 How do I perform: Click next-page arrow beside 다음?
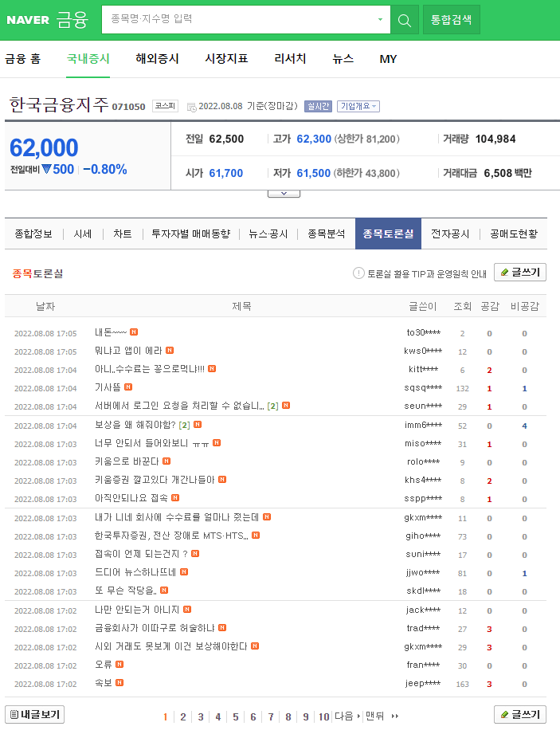point(358,716)
